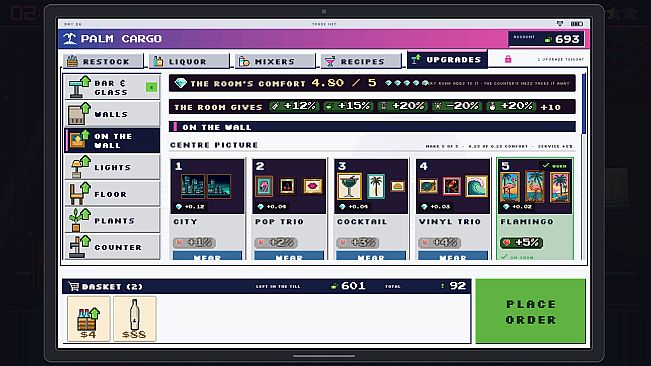
Task: Click the basket total 92
Action: click(x=458, y=286)
